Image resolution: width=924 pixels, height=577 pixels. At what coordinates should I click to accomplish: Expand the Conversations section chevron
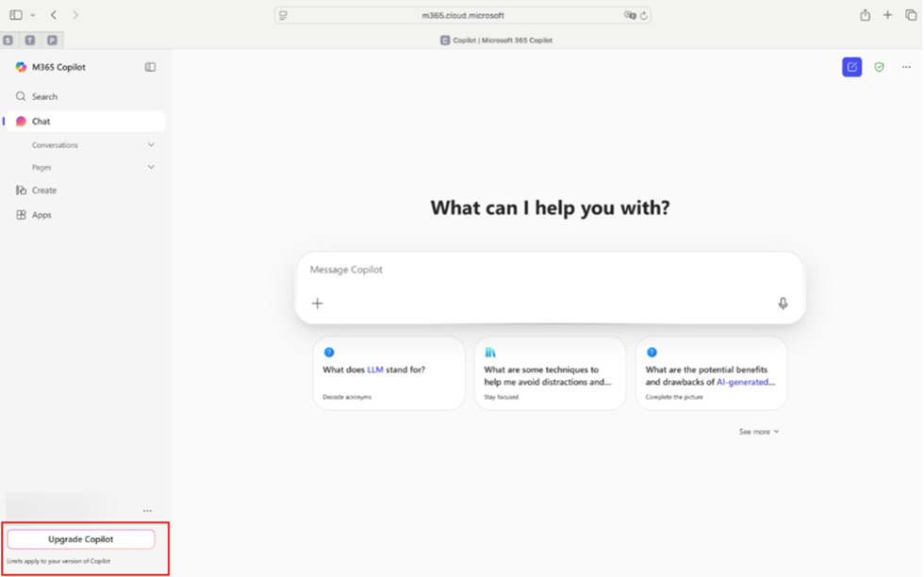pyautogui.click(x=151, y=145)
